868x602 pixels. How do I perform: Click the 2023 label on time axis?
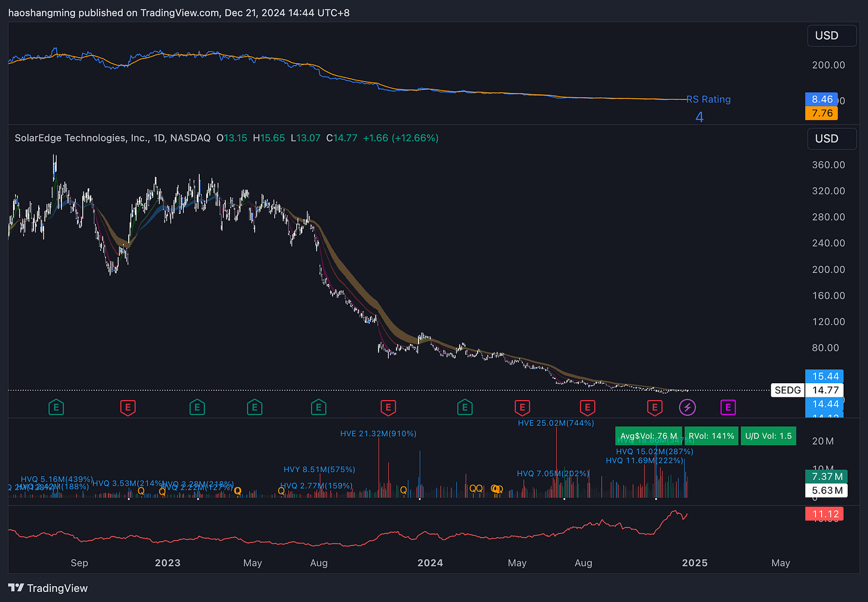click(x=168, y=563)
